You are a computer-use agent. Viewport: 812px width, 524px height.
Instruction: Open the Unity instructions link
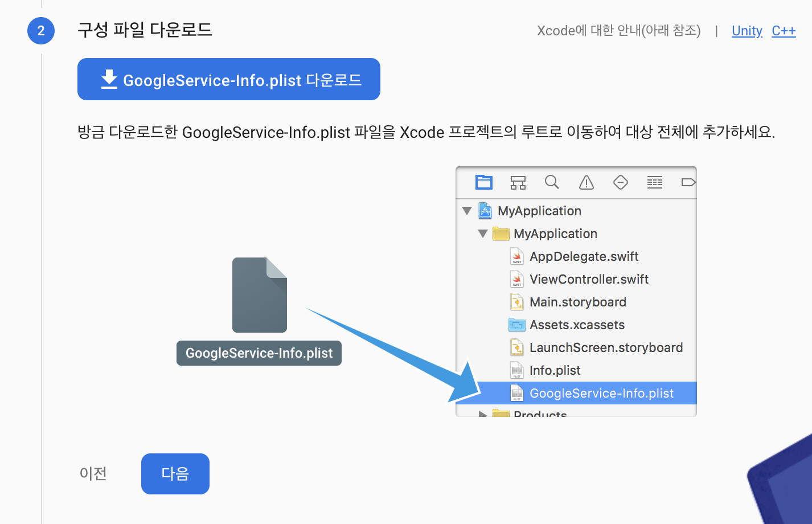747,31
